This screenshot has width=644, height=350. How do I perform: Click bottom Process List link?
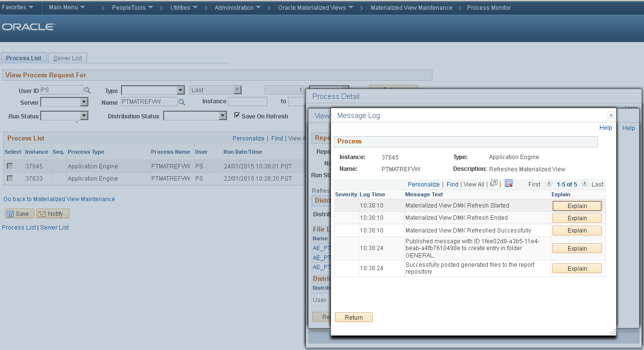pos(19,228)
